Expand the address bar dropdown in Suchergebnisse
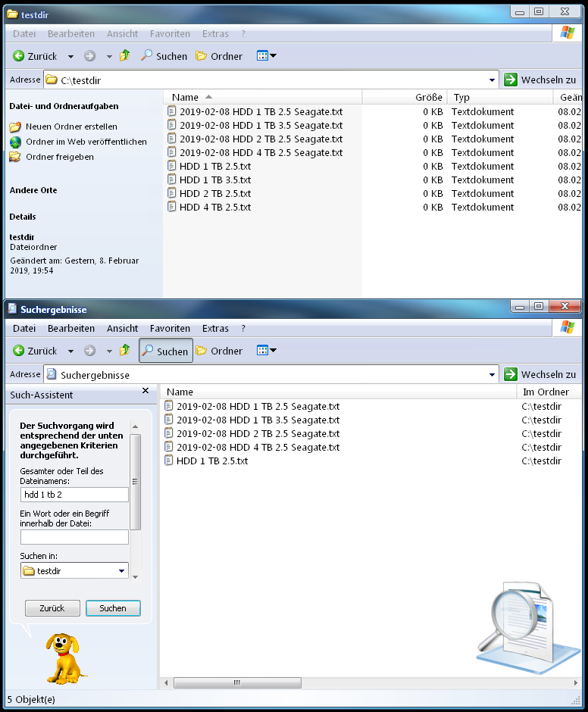Image resolution: width=588 pixels, height=712 pixels. (492, 375)
